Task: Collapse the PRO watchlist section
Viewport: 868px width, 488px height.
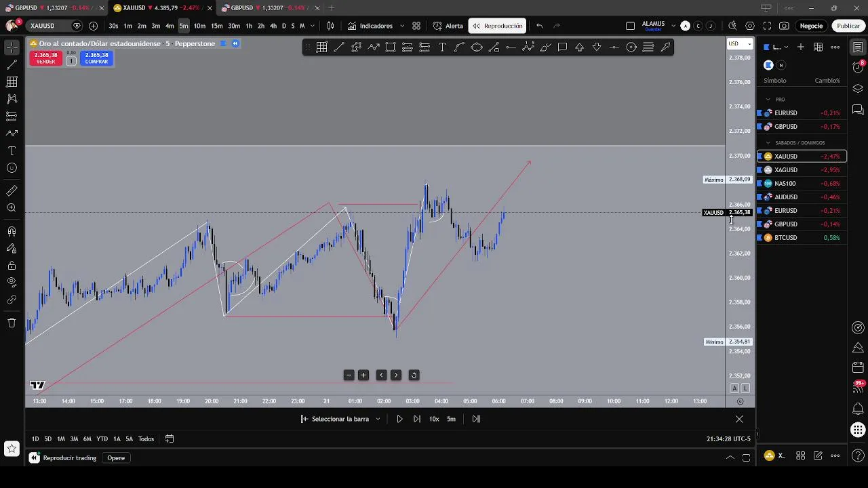Action: [x=768, y=100]
